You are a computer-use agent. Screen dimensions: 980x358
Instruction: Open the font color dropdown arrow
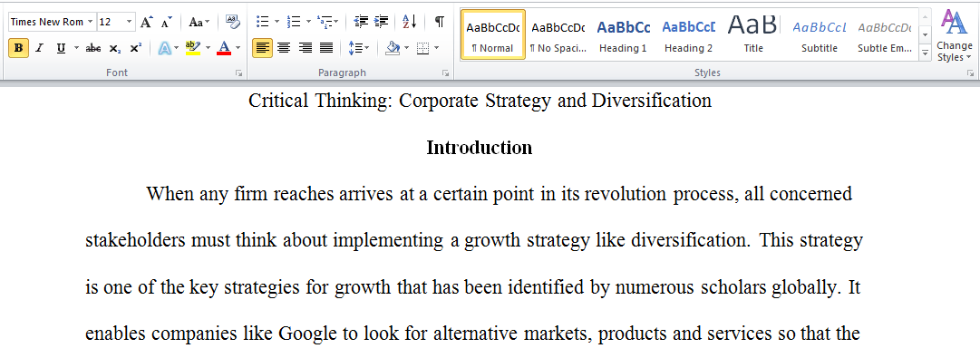pos(238,48)
